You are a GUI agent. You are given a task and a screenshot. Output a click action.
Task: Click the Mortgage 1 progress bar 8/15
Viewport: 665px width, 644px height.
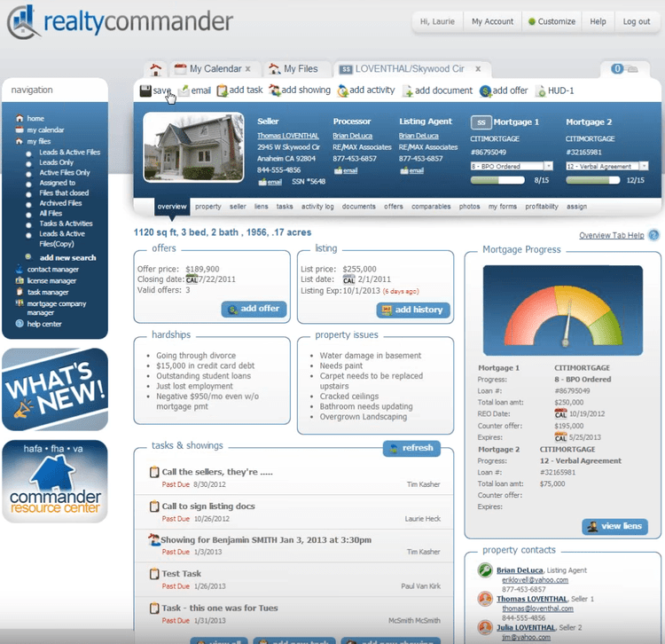click(x=497, y=180)
